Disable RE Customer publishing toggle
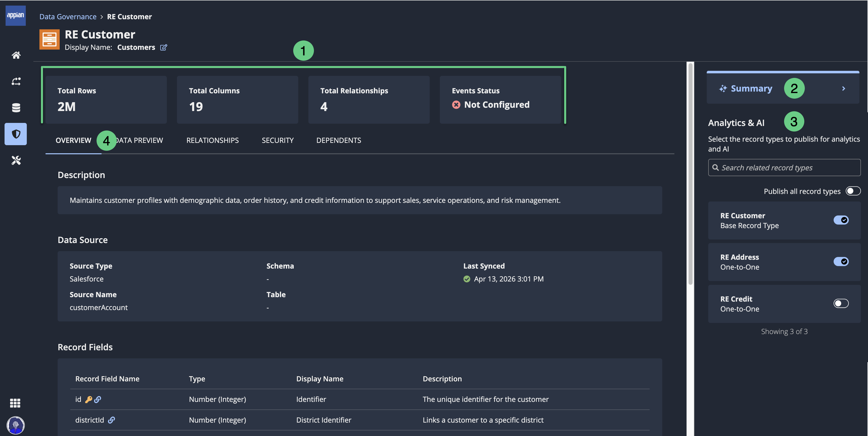868x436 pixels. coord(841,220)
